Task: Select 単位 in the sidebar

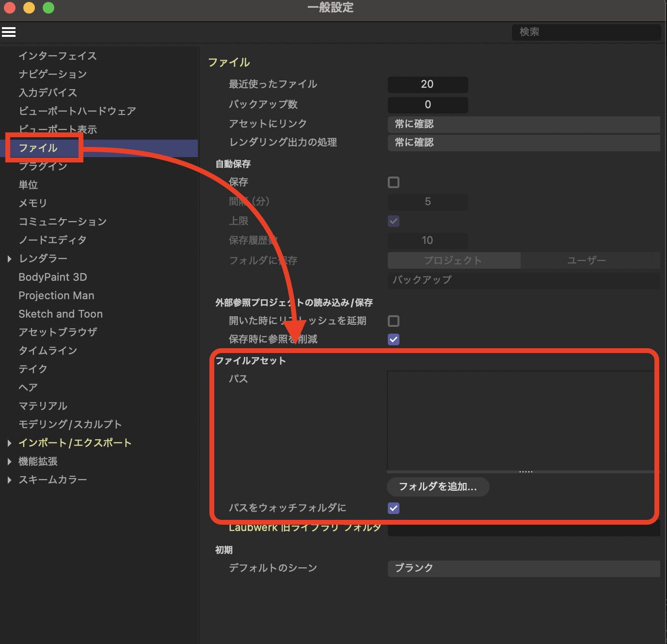Action: pyautogui.click(x=28, y=185)
